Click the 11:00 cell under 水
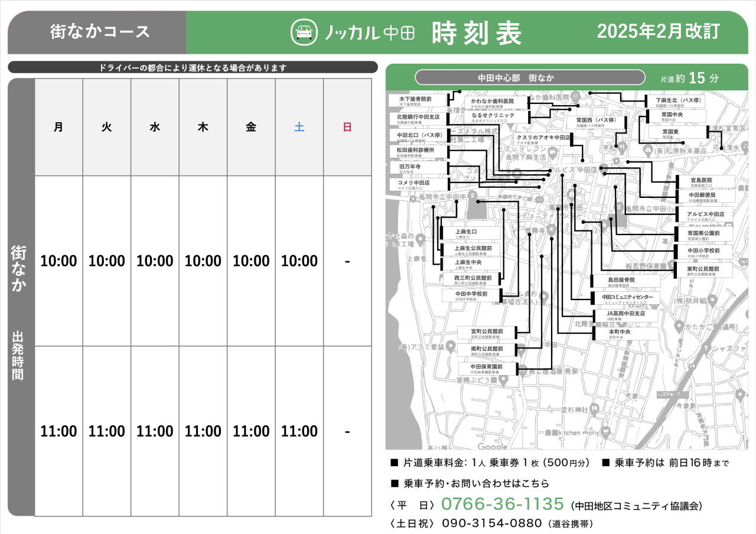The height and width of the screenshot is (534, 756). pos(155,431)
